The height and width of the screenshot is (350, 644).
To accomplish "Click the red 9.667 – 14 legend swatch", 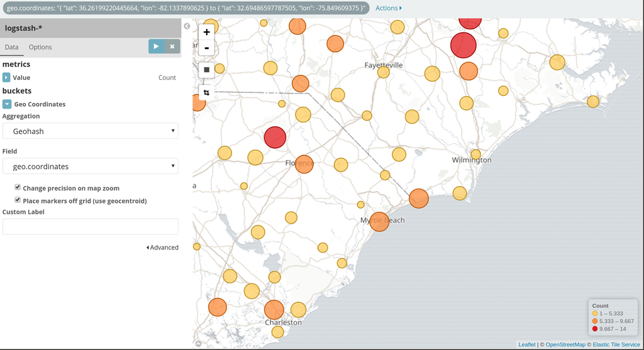I will (x=595, y=329).
